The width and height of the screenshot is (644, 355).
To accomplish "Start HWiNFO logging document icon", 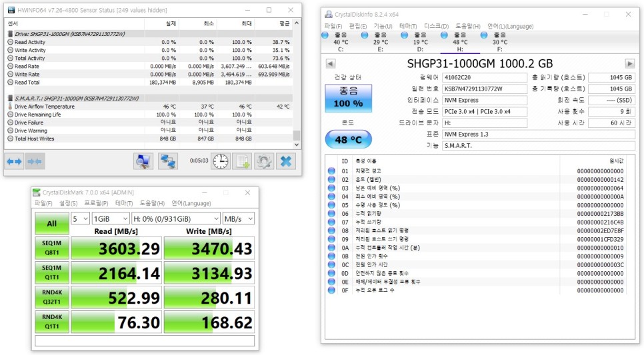I will [x=242, y=161].
